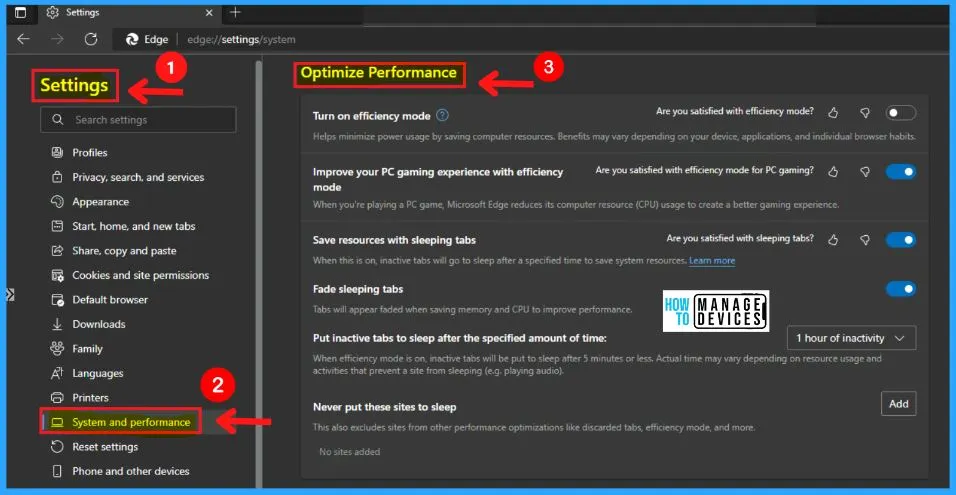Screen dimensions: 956x495
Task: Click the Default browser icon
Action: [x=57, y=300]
